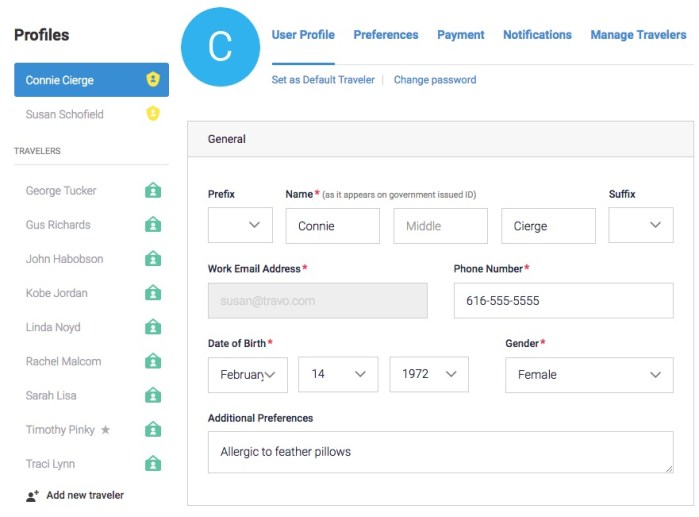Click the green traveler icon beside Timothy Pinky
The image size is (699, 517).
tap(153, 430)
